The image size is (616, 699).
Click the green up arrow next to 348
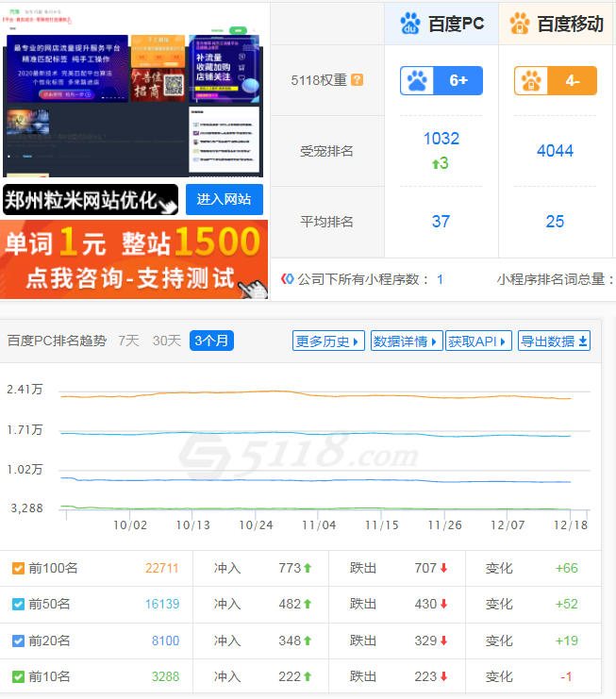pos(308,641)
